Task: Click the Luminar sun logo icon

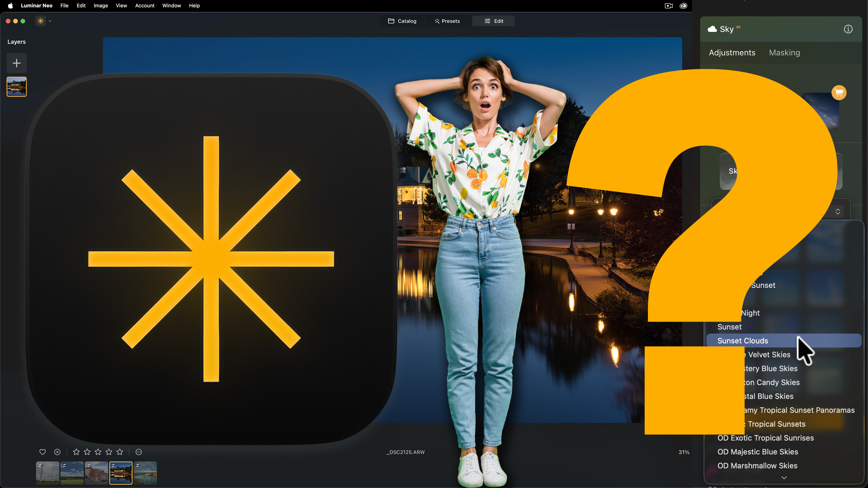Action: point(41,21)
